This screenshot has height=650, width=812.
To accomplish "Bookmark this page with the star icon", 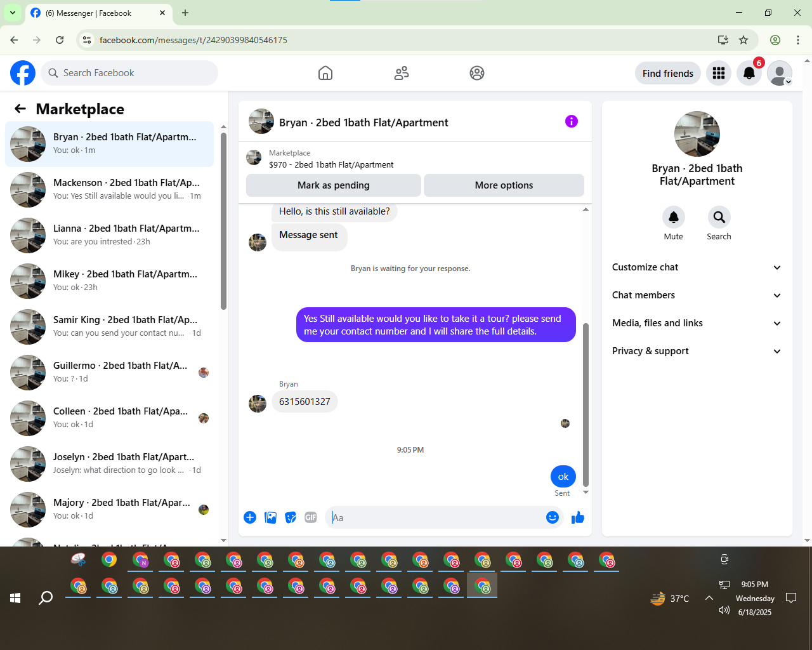I will 743,40.
